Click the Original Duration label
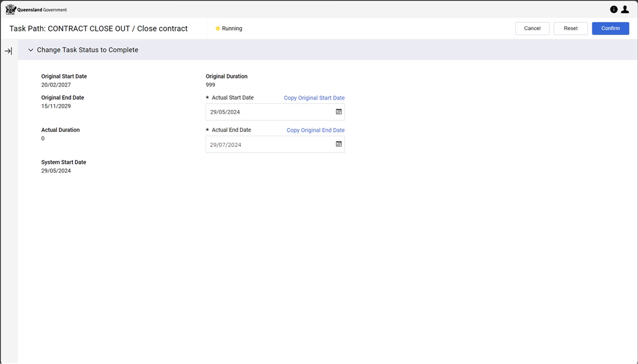638x364 pixels. pos(227,76)
